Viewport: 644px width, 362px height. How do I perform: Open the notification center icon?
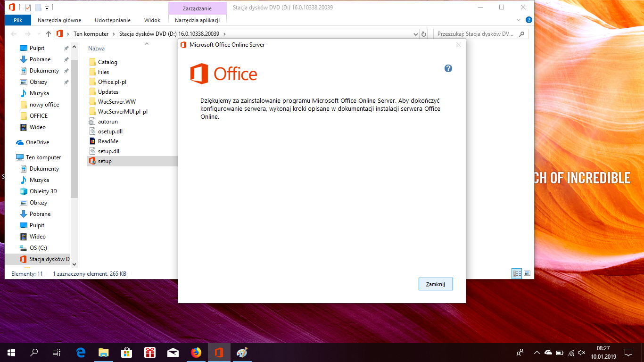point(628,353)
